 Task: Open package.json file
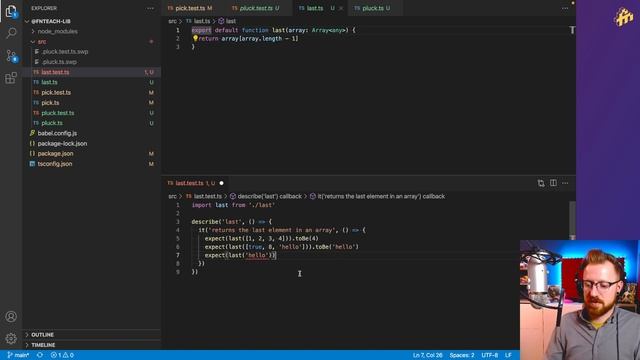tap(55, 154)
